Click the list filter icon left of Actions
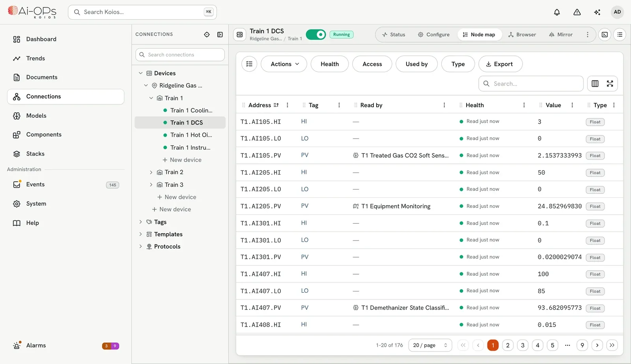631x364 pixels. click(249, 64)
